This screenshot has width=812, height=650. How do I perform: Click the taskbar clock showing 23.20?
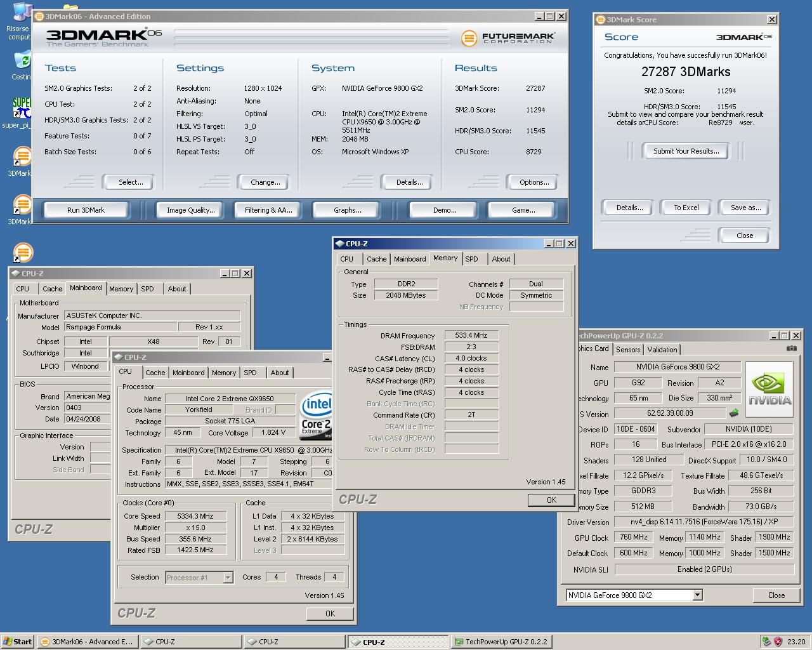pyautogui.click(x=796, y=642)
